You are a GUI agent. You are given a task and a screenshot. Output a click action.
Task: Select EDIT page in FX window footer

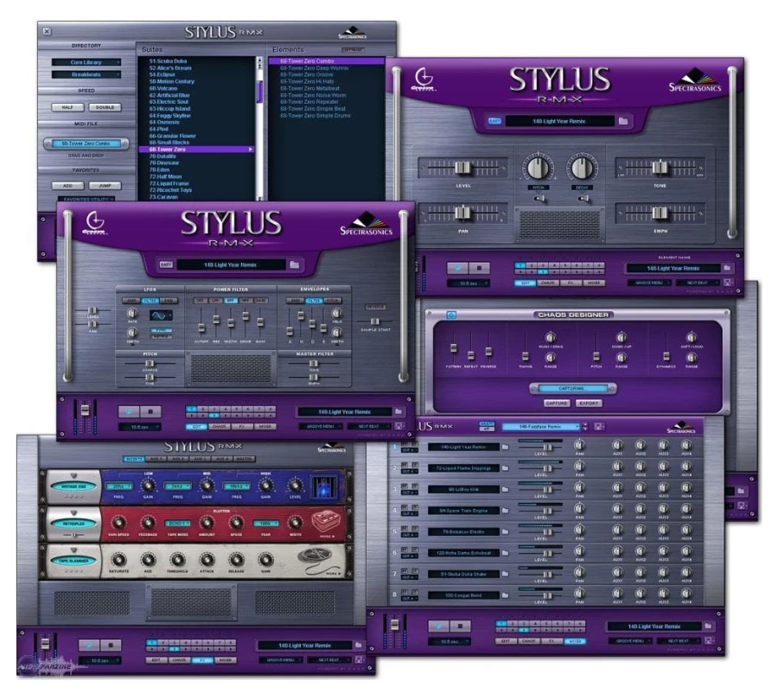156,660
